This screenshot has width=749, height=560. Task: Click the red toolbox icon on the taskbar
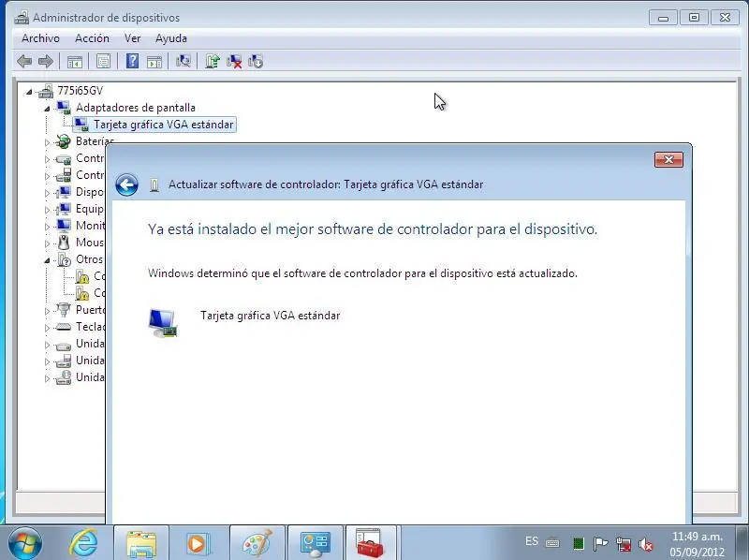pos(372,541)
